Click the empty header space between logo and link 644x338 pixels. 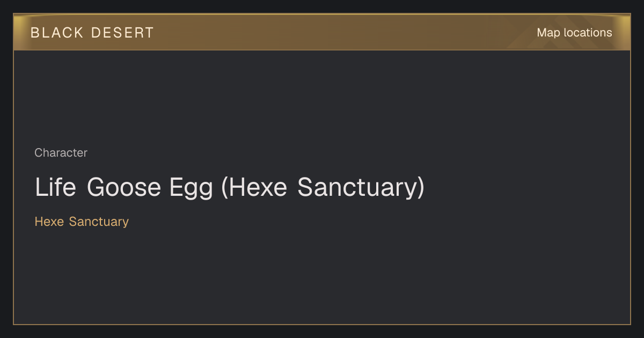pyautogui.click(x=343, y=33)
